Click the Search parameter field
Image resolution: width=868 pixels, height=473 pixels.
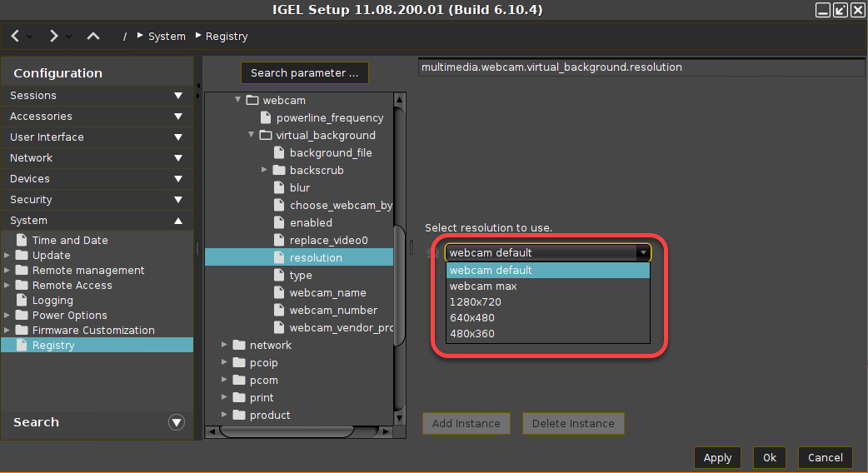[304, 73]
